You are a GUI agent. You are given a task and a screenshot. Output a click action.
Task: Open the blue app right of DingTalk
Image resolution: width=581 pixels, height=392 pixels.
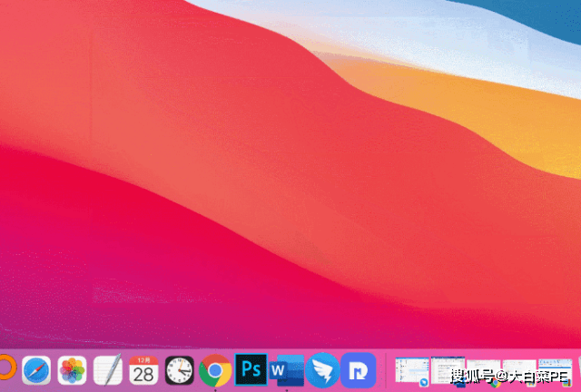tap(359, 370)
